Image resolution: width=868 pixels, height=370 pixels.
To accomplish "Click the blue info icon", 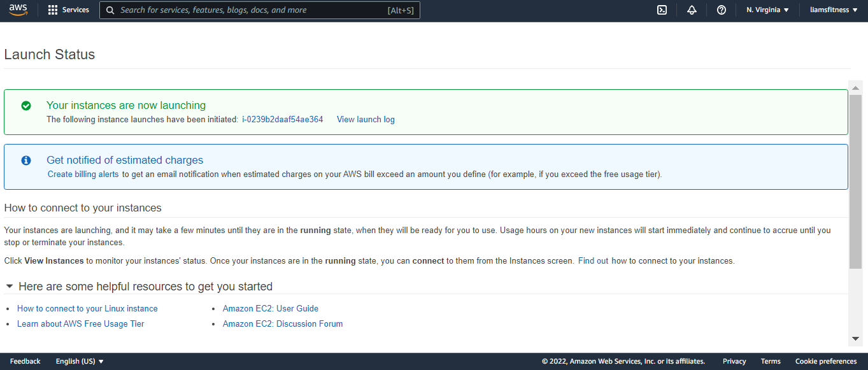I will (x=26, y=160).
